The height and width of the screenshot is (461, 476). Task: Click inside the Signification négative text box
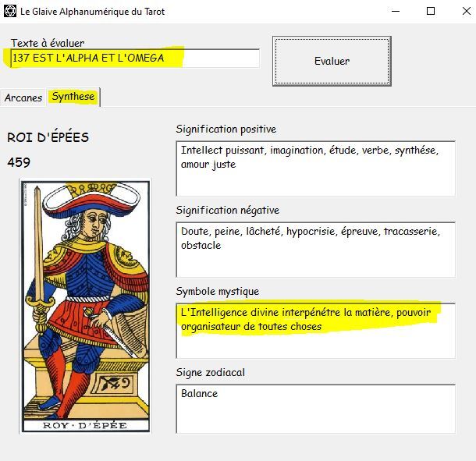[316, 250]
